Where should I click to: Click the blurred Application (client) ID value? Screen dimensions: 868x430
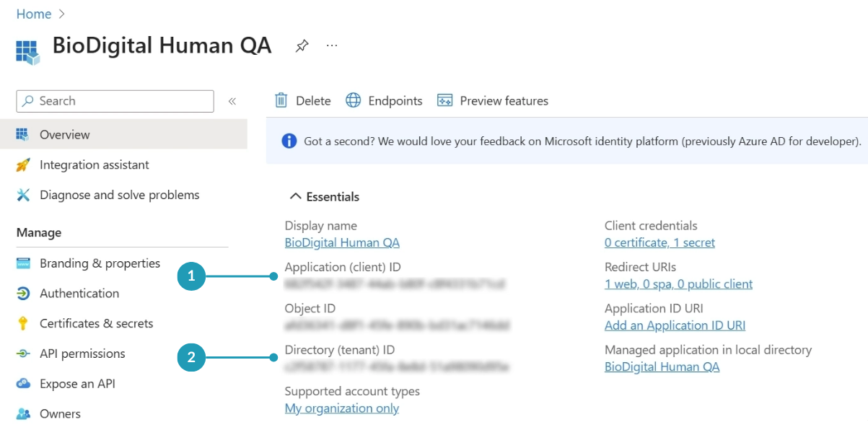tap(395, 284)
